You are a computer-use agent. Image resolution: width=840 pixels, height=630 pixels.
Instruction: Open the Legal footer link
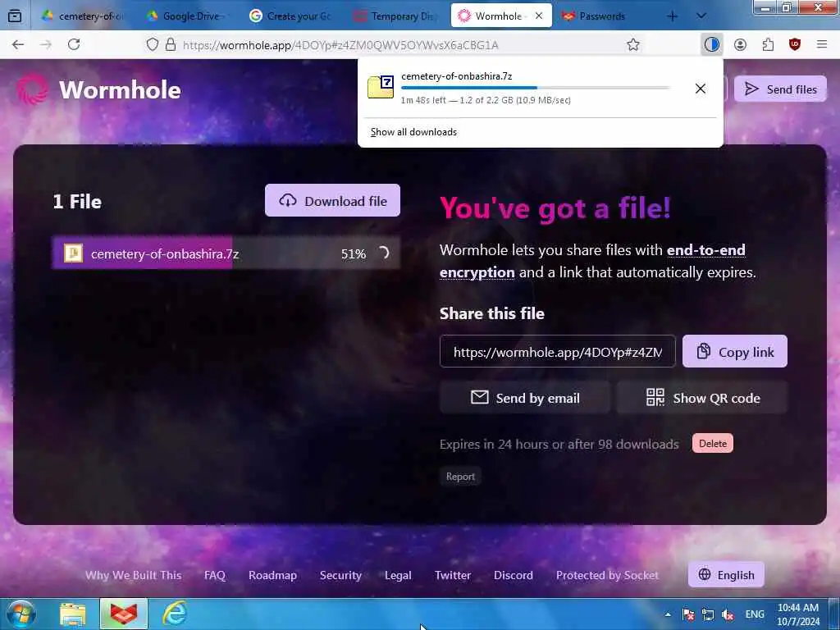398,575
